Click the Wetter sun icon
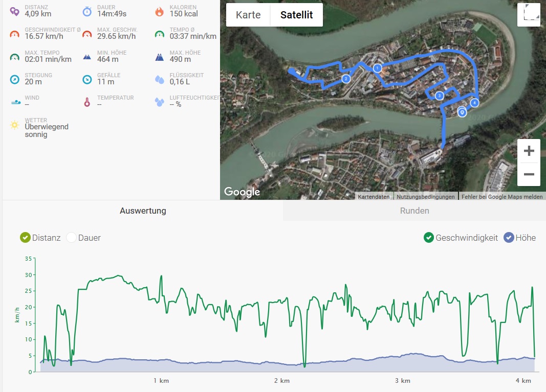 15,124
